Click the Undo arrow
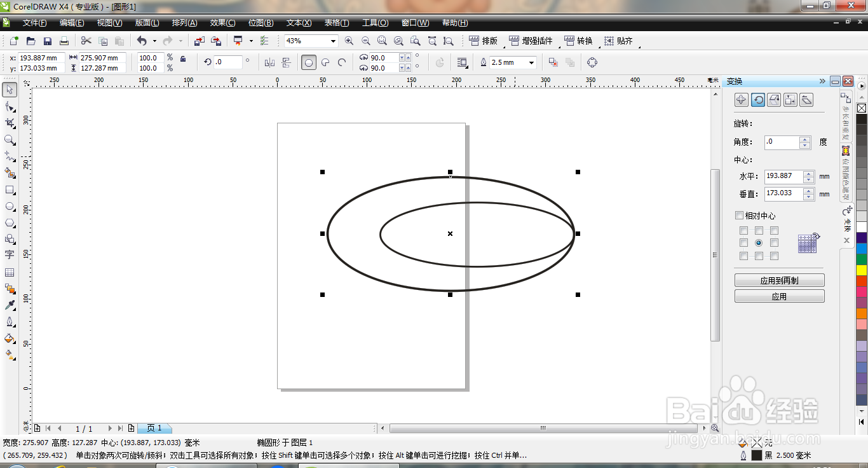The height and width of the screenshot is (468, 868). pyautogui.click(x=142, y=41)
